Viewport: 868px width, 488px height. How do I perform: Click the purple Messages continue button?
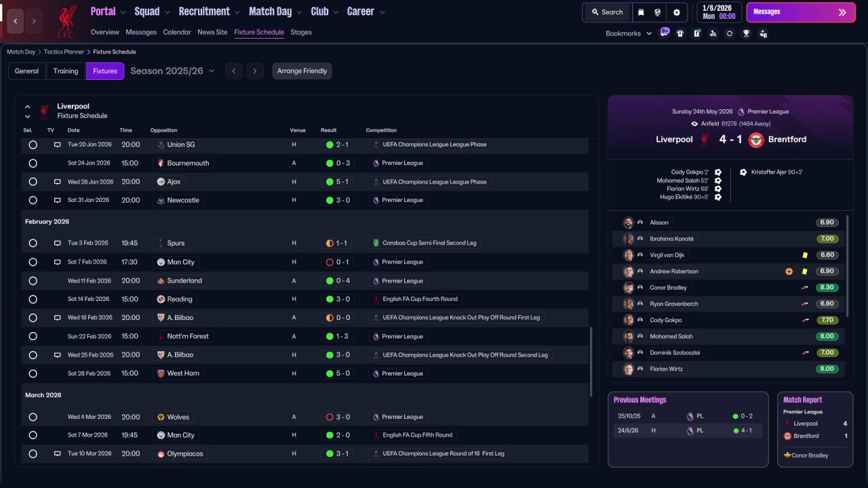[x=801, y=12]
